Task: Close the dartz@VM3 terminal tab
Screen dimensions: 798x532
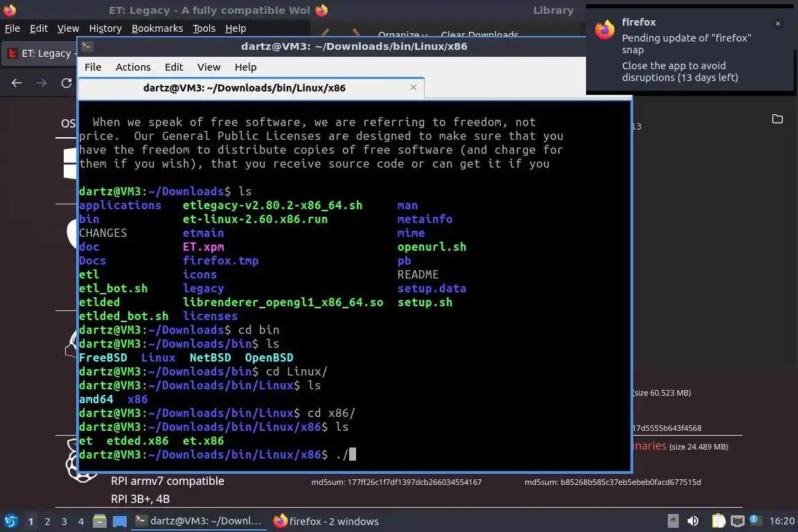Action: (x=414, y=87)
